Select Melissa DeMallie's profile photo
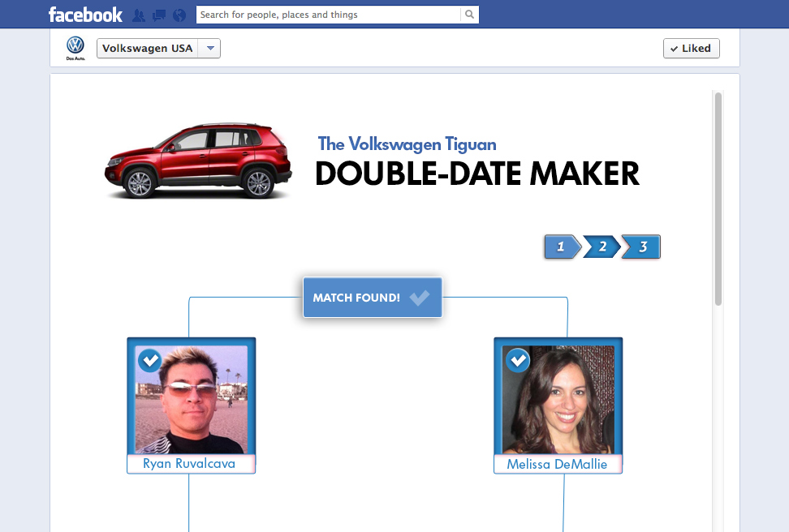The height and width of the screenshot is (532, 789). pos(558,399)
